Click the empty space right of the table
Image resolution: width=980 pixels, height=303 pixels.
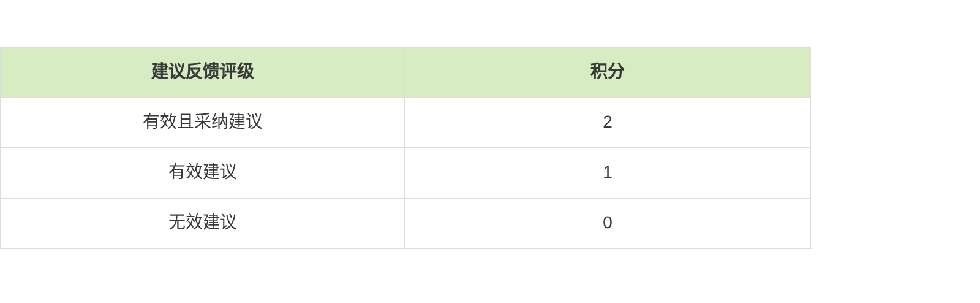tap(895, 147)
